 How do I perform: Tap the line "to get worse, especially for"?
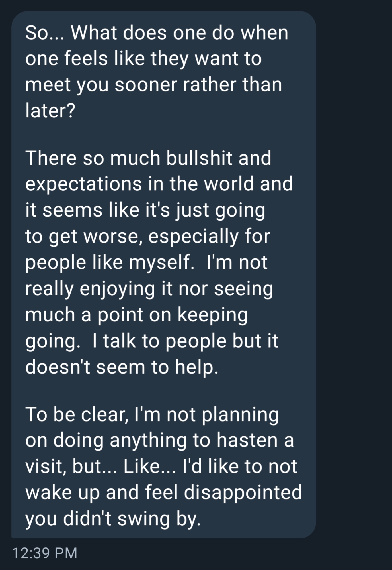point(147,236)
